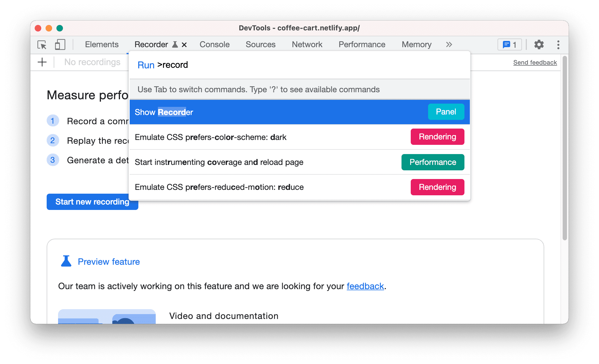
Task: Click the Elements panel icon
Action: [101, 44]
